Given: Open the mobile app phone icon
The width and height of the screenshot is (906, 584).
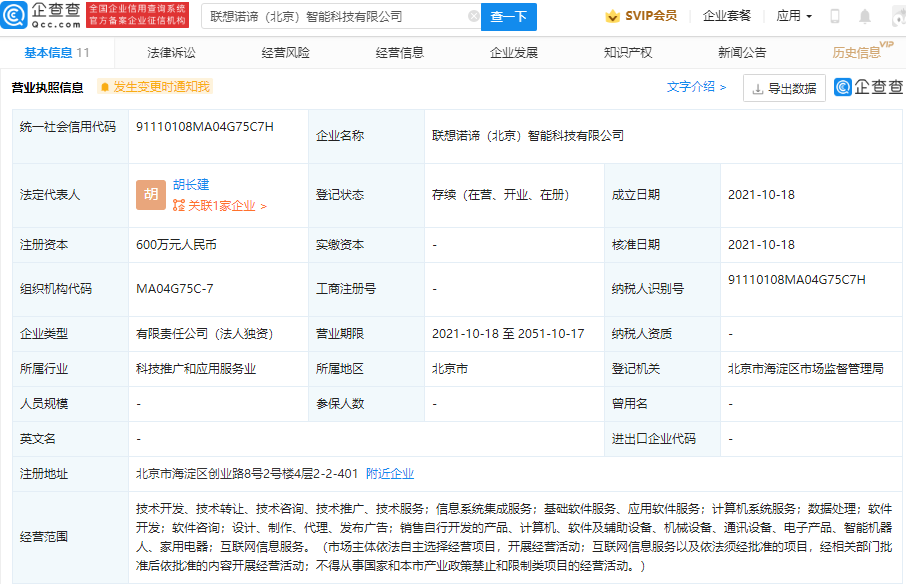Looking at the screenshot, I should (x=835, y=17).
